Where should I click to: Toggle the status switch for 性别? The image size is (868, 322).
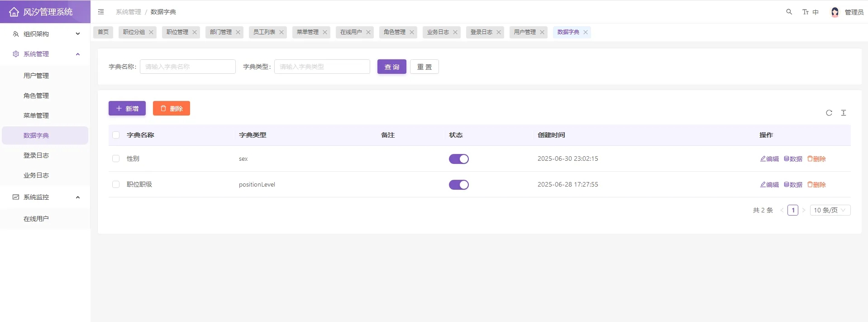tap(458, 159)
